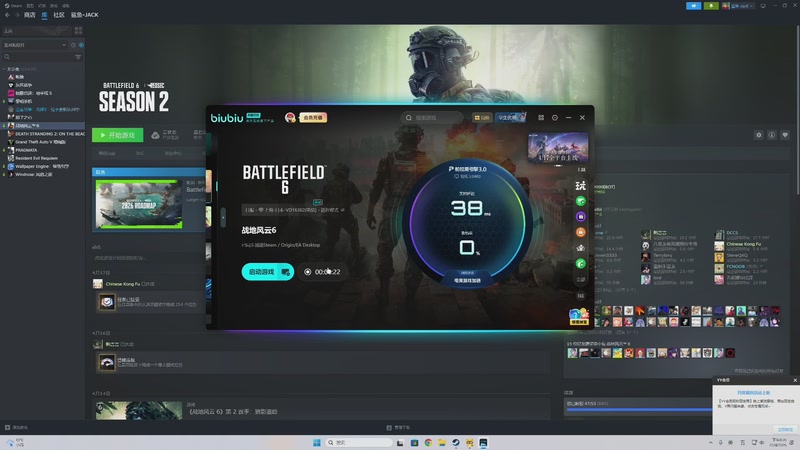Open the biubiu round settings icon in title bar
This screenshot has width=800, height=450.
click(555, 117)
